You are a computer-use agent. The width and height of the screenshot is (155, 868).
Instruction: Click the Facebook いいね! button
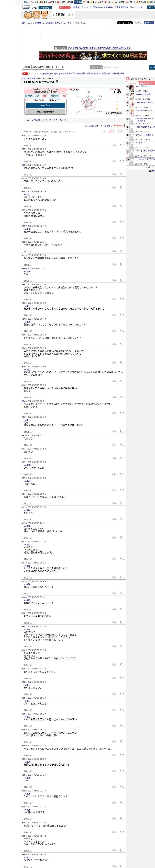click(149, 23)
